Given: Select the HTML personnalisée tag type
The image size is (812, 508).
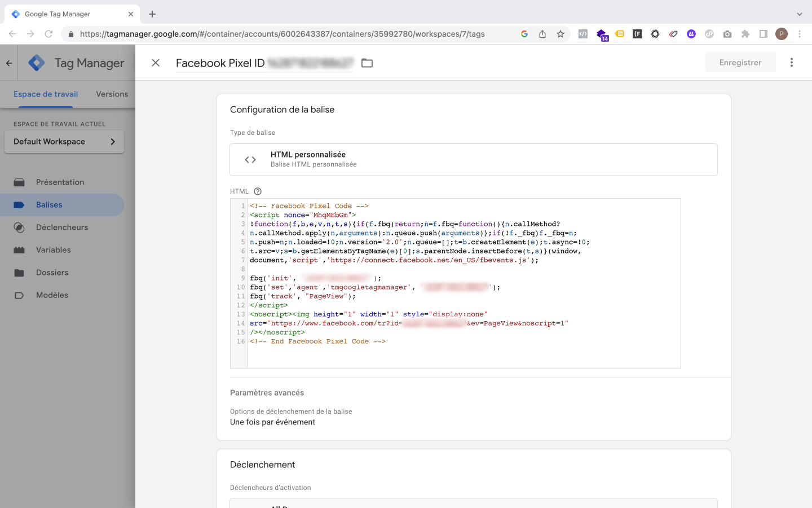Looking at the screenshot, I should click(x=474, y=160).
